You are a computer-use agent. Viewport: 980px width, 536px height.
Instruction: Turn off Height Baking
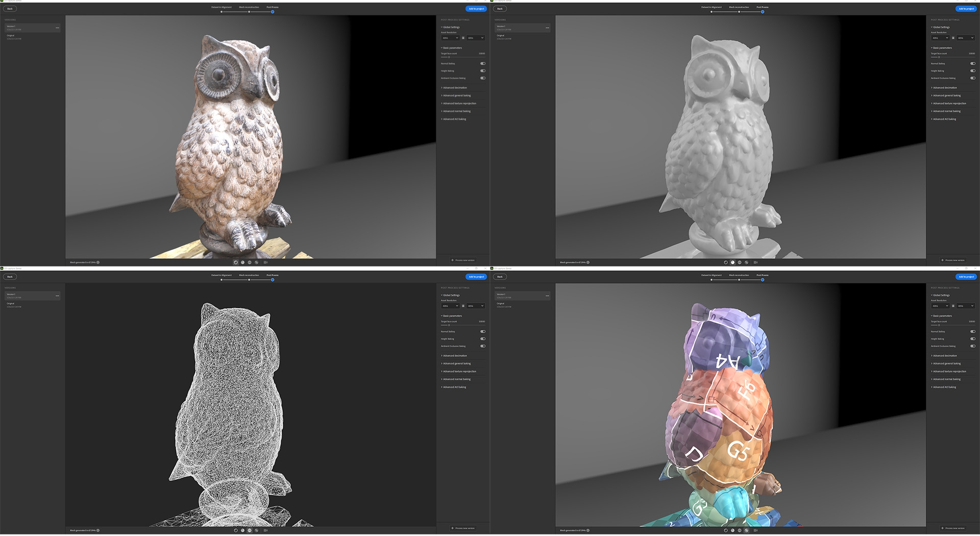coord(482,70)
